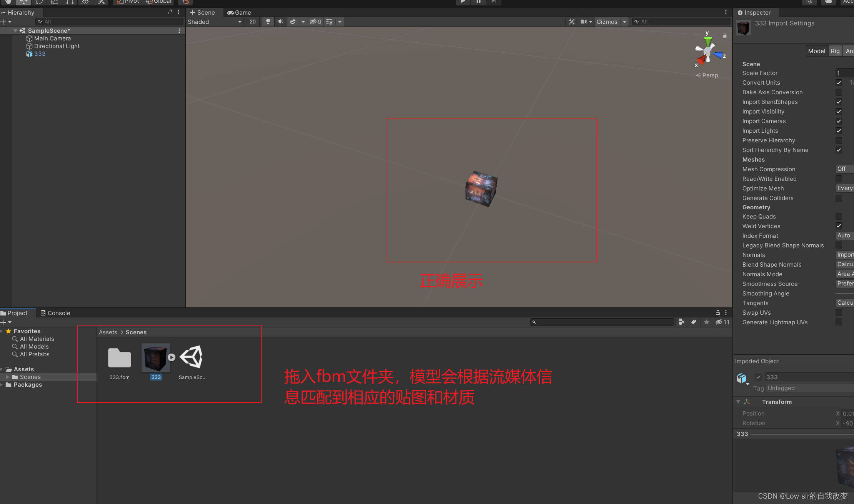
Task: Toggle 2D view mode
Action: point(252,22)
